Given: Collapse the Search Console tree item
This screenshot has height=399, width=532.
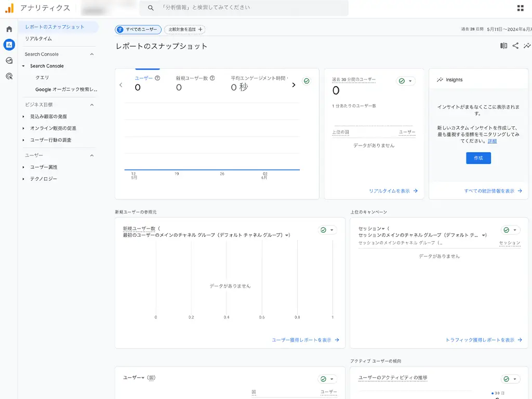Looking at the screenshot, I should coord(23,66).
